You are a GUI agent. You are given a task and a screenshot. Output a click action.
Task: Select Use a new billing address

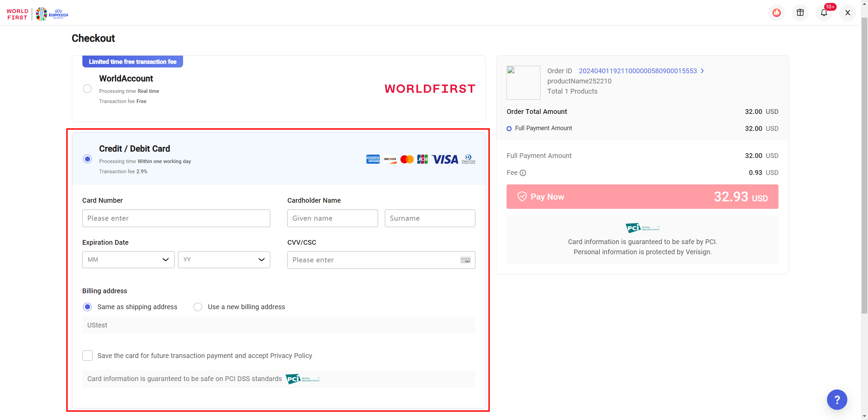coord(198,307)
